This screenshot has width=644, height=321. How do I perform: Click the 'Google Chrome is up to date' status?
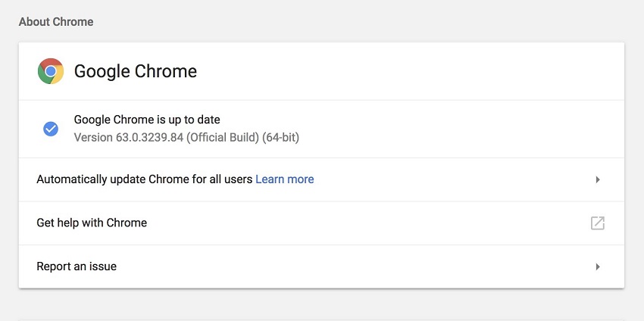pyautogui.click(x=147, y=120)
